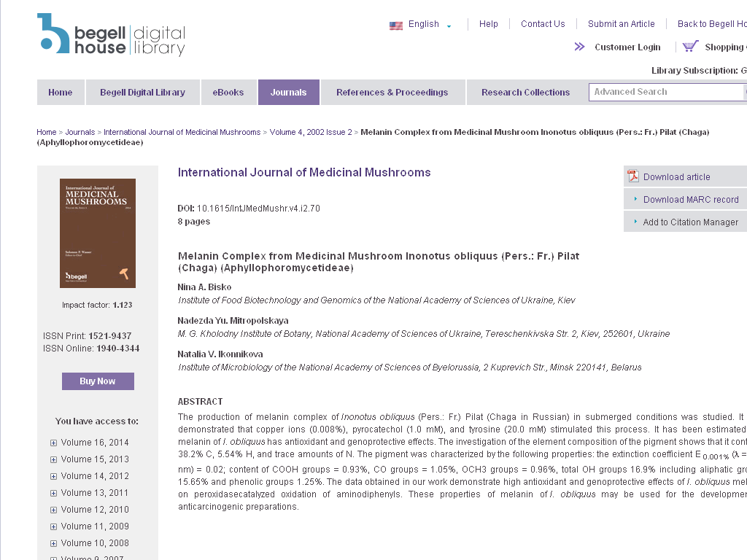This screenshot has height=560, width=747.
Task: Click author name Natalia V. Ikonnikova
Action: (x=220, y=354)
